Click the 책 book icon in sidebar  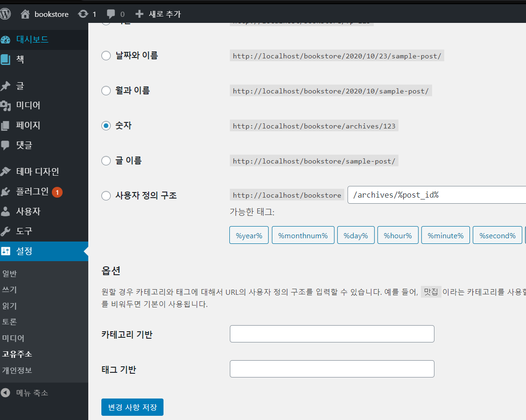5,59
